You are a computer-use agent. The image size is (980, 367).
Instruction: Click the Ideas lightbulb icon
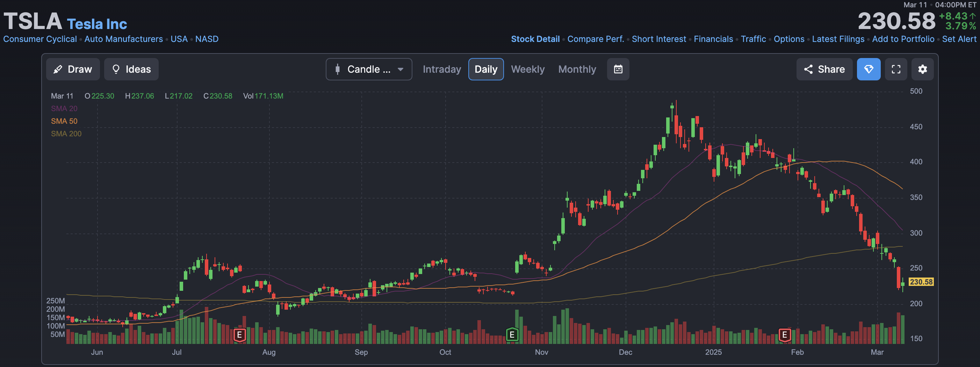[116, 69]
